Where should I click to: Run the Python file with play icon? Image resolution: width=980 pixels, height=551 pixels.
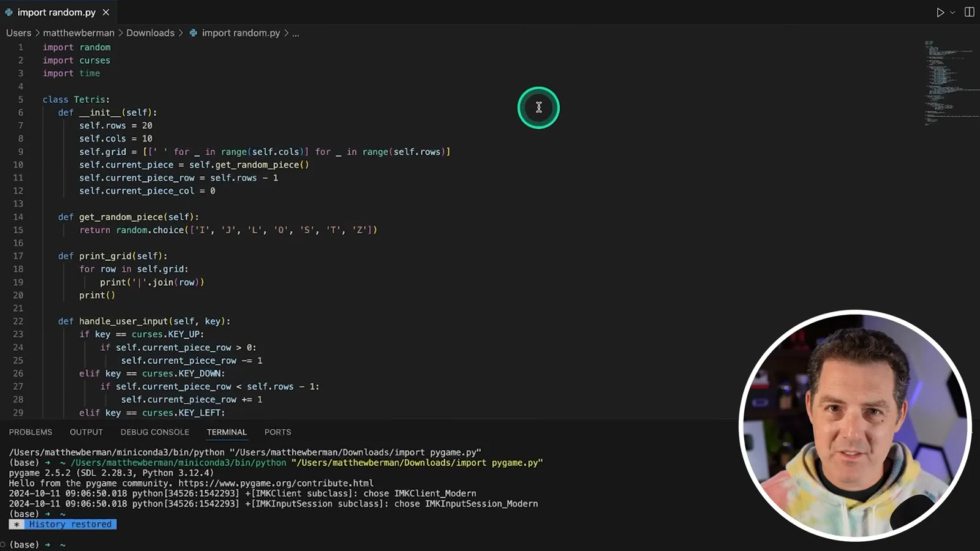[940, 12]
